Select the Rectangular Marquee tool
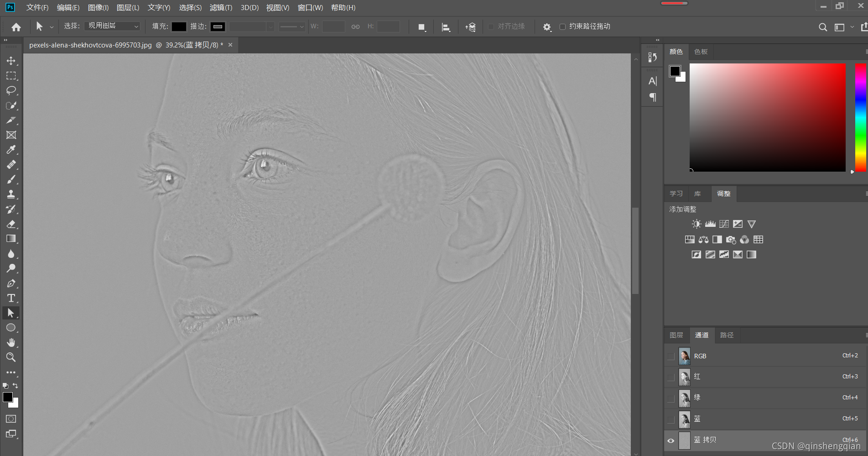 tap(11, 76)
